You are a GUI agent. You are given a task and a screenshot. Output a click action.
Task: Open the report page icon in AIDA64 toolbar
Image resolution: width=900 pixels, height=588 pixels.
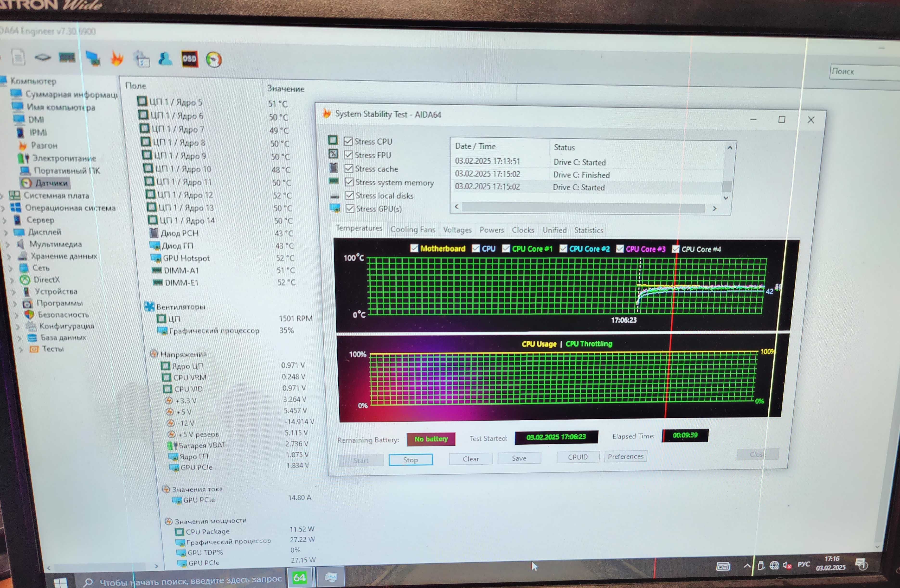(x=18, y=58)
